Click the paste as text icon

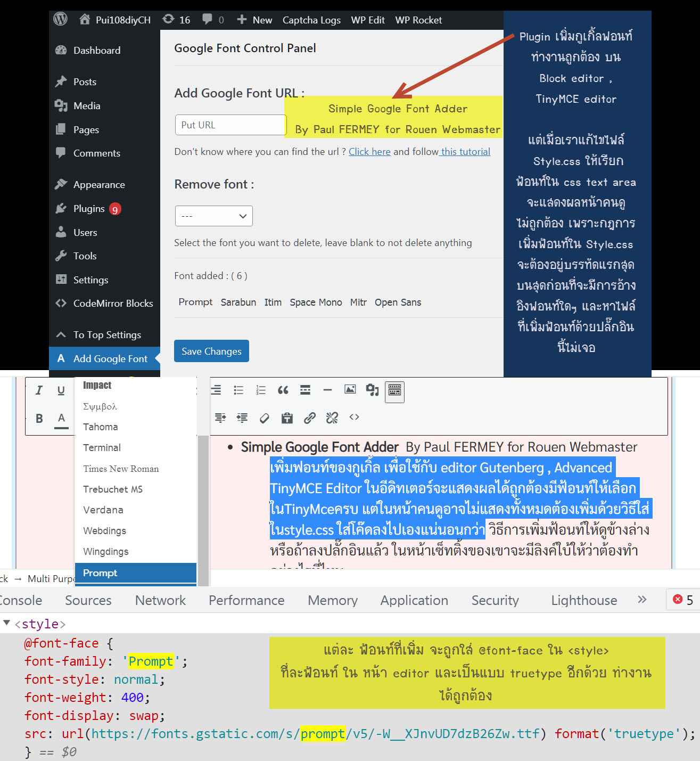coord(287,418)
